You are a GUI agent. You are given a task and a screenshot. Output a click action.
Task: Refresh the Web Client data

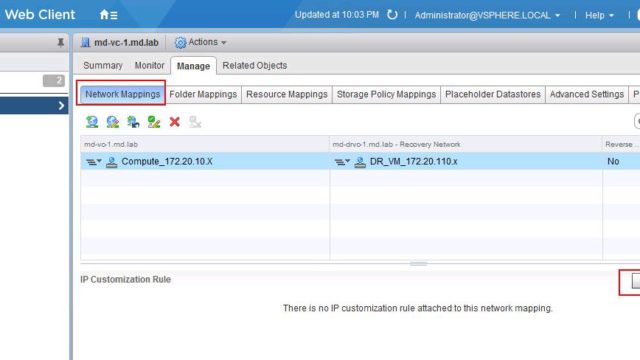(392, 15)
